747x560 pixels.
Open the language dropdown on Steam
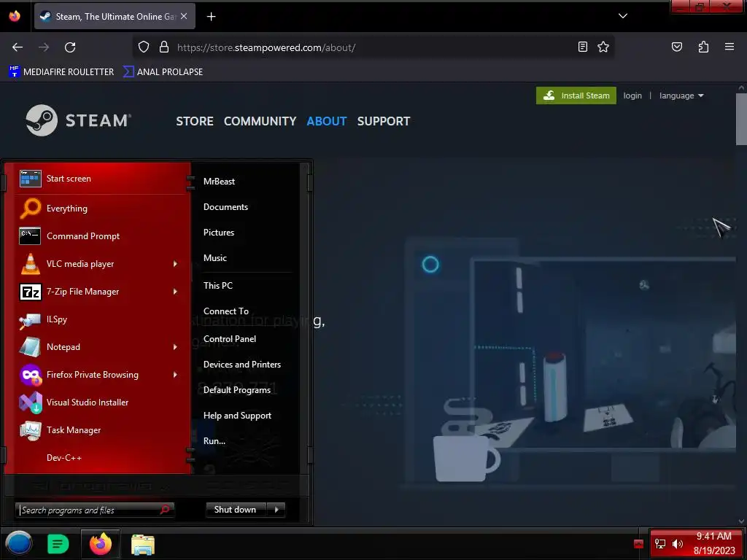(x=681, y=96)
